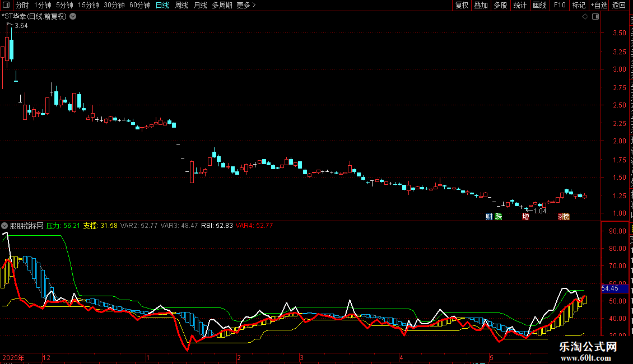Image resolution: width=633 pixels, height=364 pixels.
Task: Click the VAR4: 52.77 value
Action: tap(254, 226)
